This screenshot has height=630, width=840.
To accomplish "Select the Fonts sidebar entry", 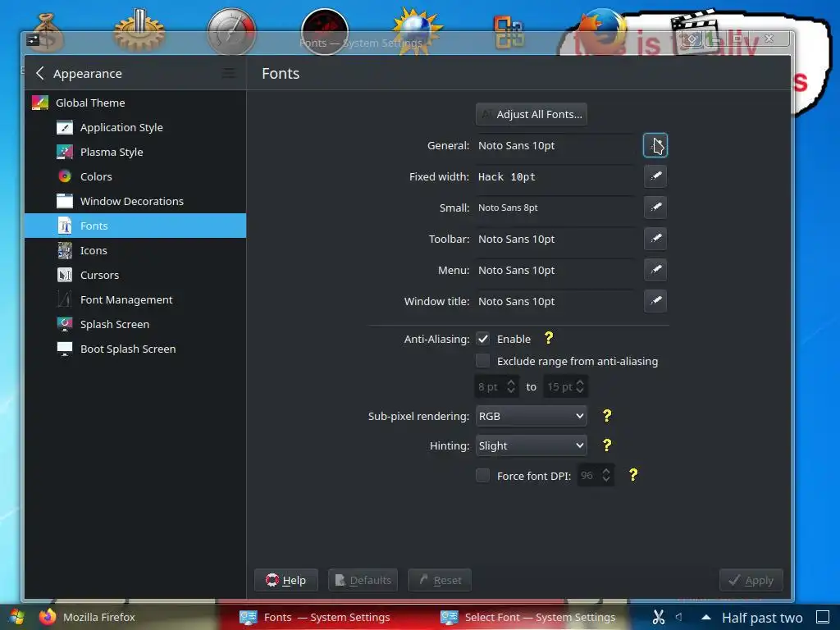I will pos(135,226).
